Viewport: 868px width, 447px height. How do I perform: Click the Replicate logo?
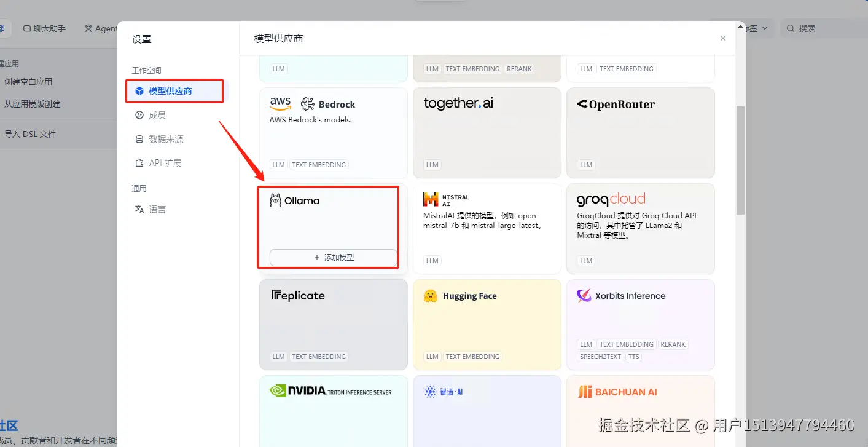click(298, 296)
